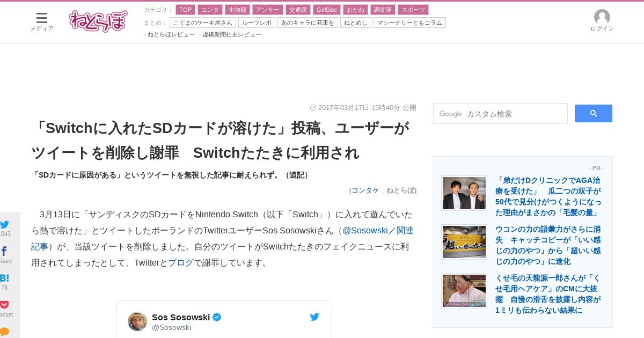The height and width of the screenshot is (338, 644).
Task: Open the 生物部 category tab
Action: point(237,10)
